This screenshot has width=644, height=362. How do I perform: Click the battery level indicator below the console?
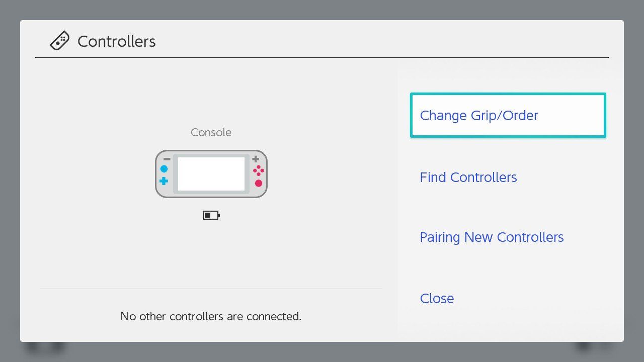(211, 215)
